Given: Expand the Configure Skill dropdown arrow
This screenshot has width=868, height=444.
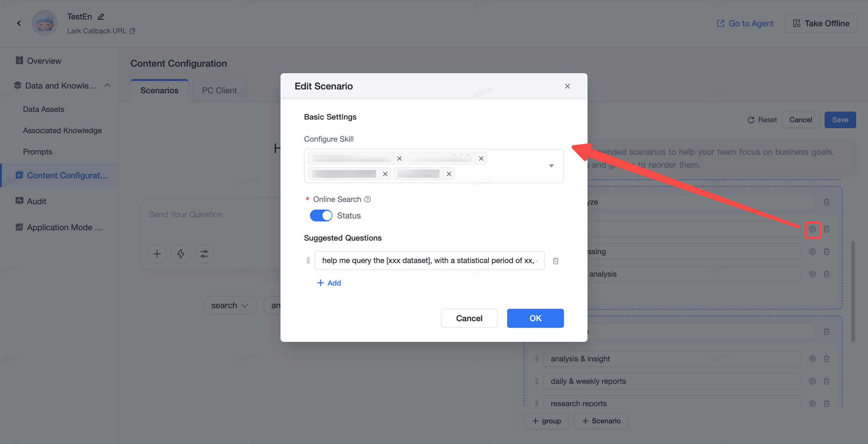Looking at the screenshot, I should (551, 166).
